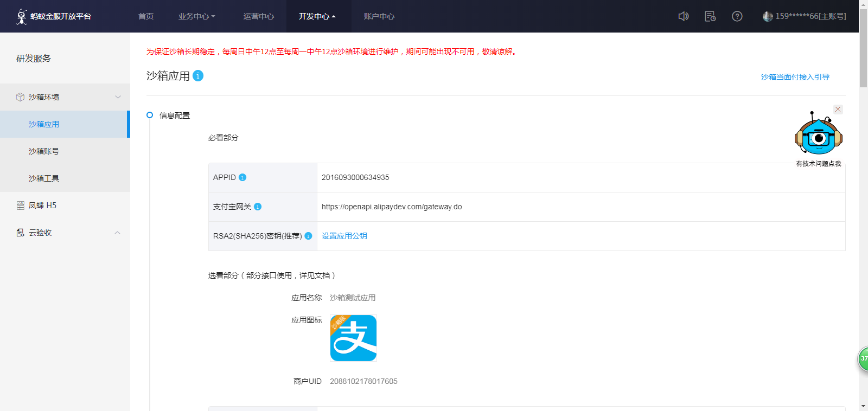Open 凤蝶 H5 in the sidebar
The height and width of the screenshot is (411, 868).
(x=65, y=206)
